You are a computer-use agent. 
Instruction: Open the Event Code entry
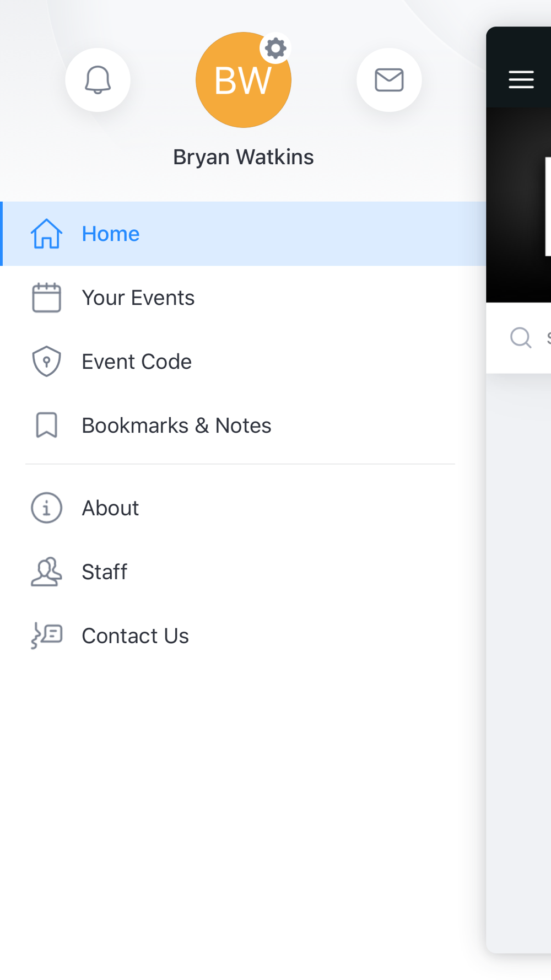click(x=243, y=362)
